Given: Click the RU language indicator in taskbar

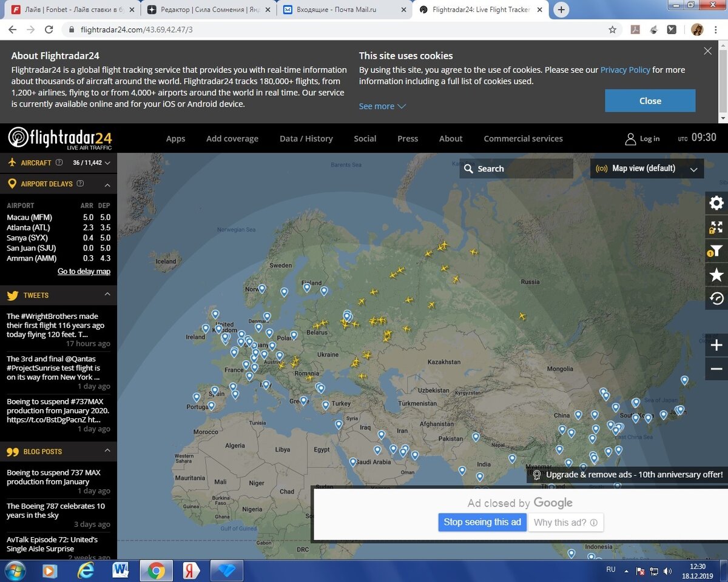Looking at the screenshot, I should coord(611,570).
